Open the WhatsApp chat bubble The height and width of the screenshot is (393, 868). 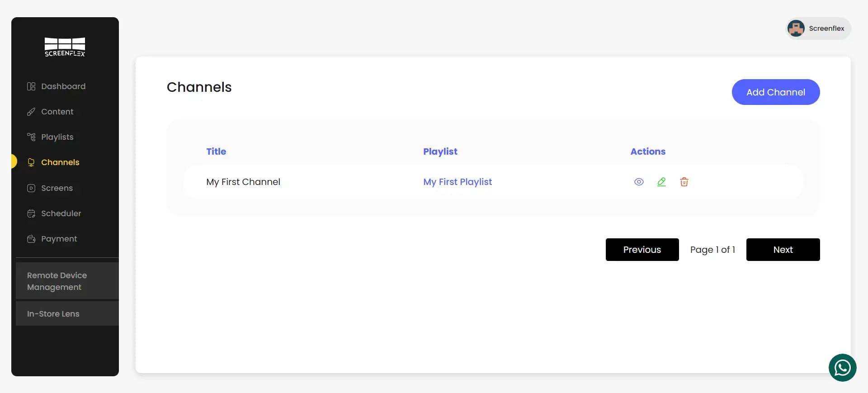click(842, 368)
